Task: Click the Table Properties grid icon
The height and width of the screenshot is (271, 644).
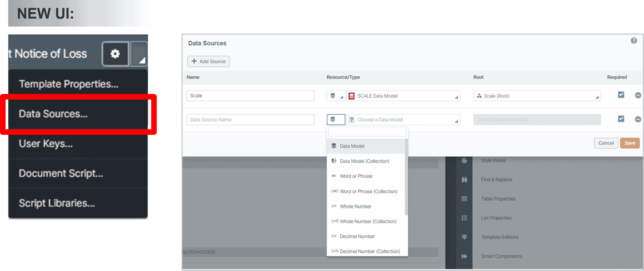Action: tap(464, 199)
